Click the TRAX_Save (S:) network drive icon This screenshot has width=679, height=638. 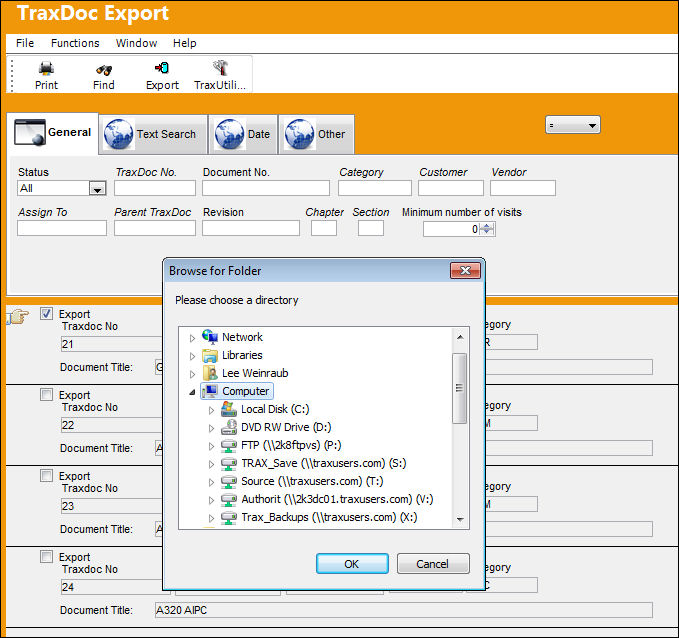point(229,463)
